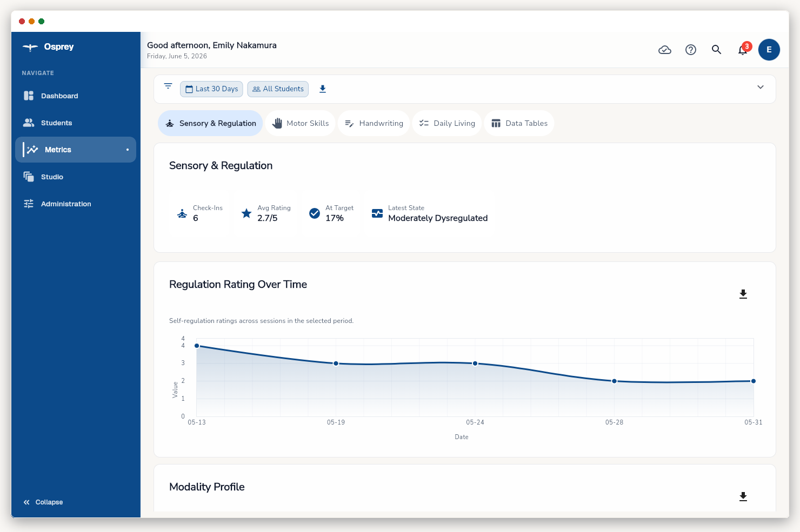The width and height of the screenshot is (800, 532).
Task: Open the All Students filter chip
Action: 278,89
